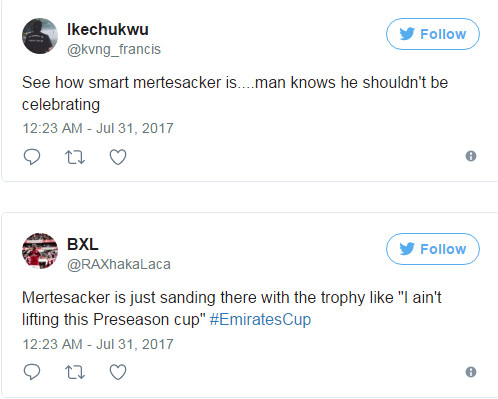Image resolution: width=498 pixels, height=399 pixels.
Task: Reply to BXL's tweet
Action: coord(32,372)
